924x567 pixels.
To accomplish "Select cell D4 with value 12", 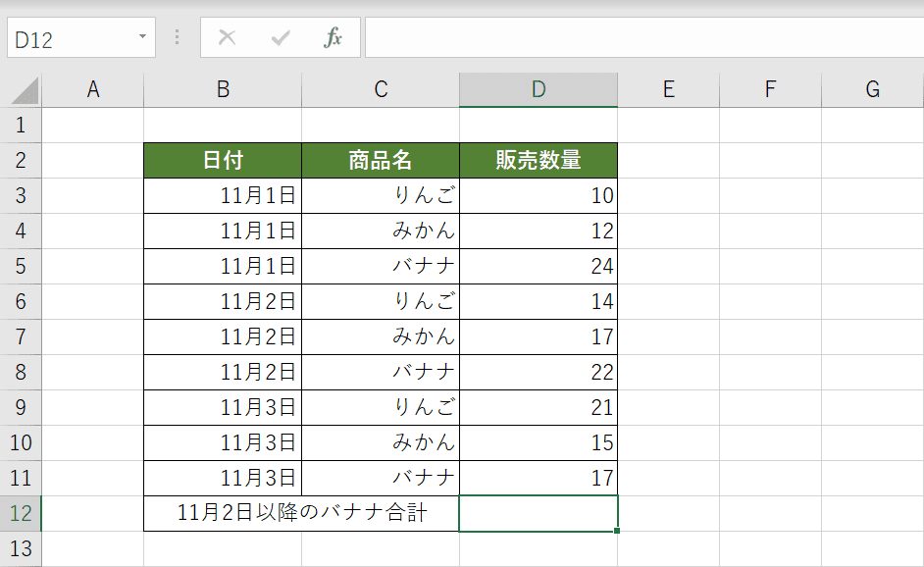I will click(539, 232).
